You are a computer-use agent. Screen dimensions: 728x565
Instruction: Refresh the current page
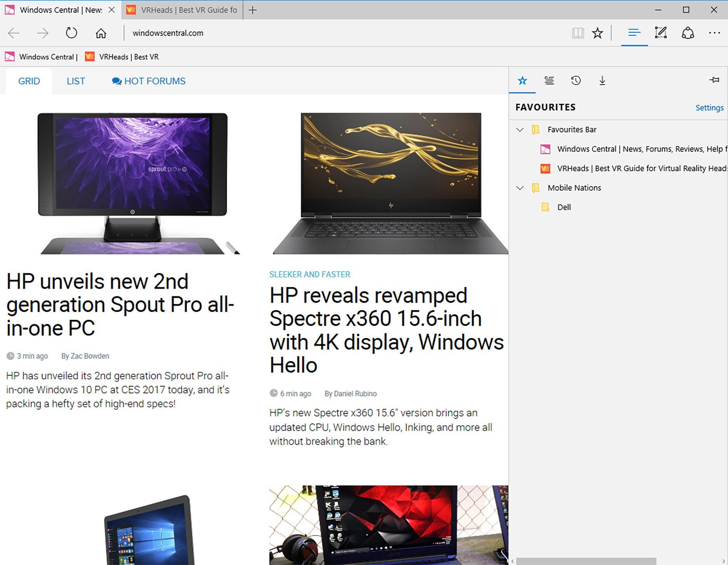coord(71,33)
